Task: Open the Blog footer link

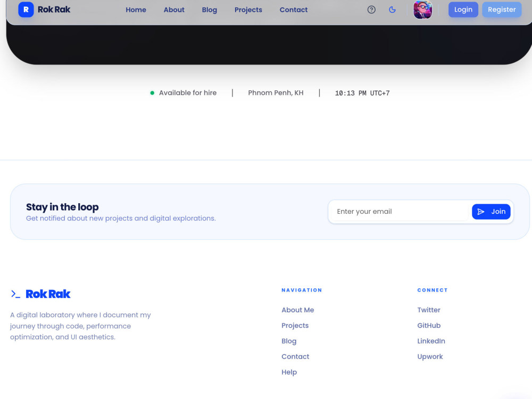Action: pos(289,342)
